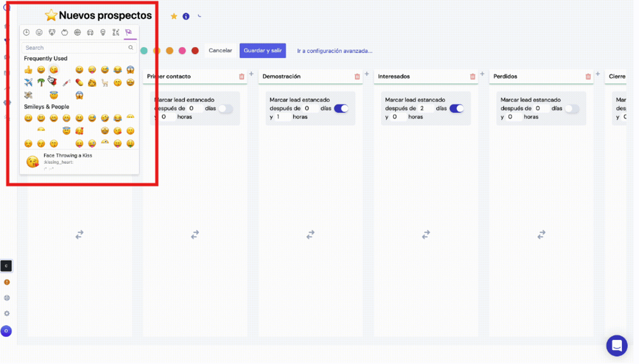Open the chat support bubble
Screen dimensions: 639x364
click(x=617, y=346)
